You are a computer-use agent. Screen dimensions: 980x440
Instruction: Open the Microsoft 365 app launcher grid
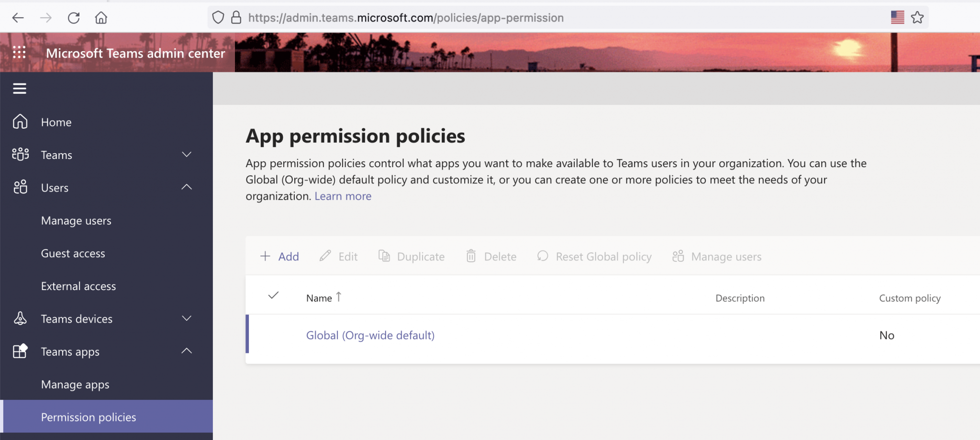[x=19, y=52]
